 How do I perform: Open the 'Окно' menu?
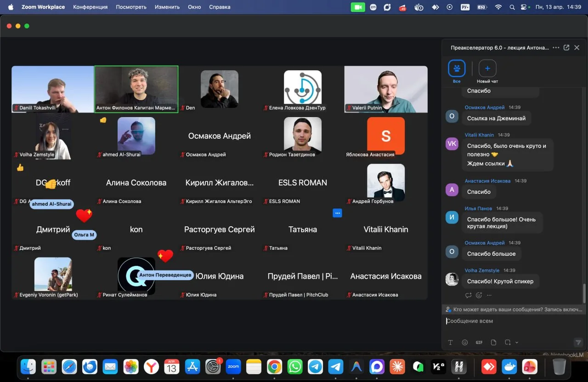pos(194,7)
